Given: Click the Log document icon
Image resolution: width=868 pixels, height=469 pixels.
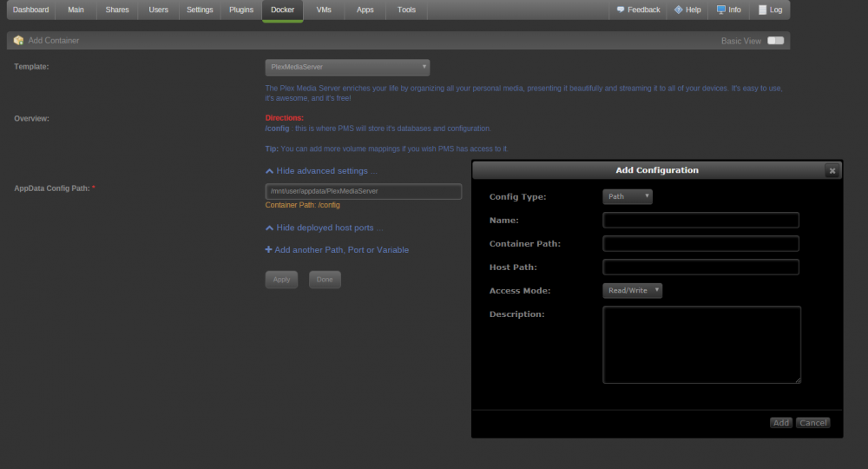Looking at the screenshot, I should coord(762,10).
